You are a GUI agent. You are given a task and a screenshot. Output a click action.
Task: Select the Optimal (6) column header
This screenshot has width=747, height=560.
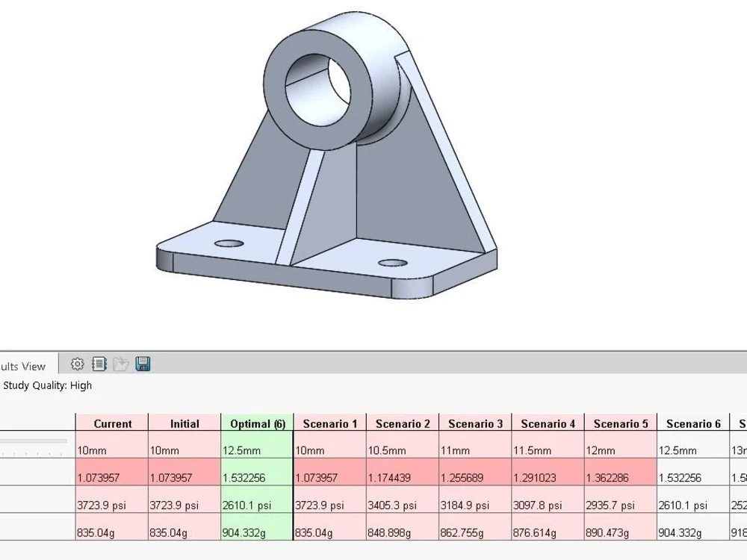pyautogui.click(x=257, y=423)
